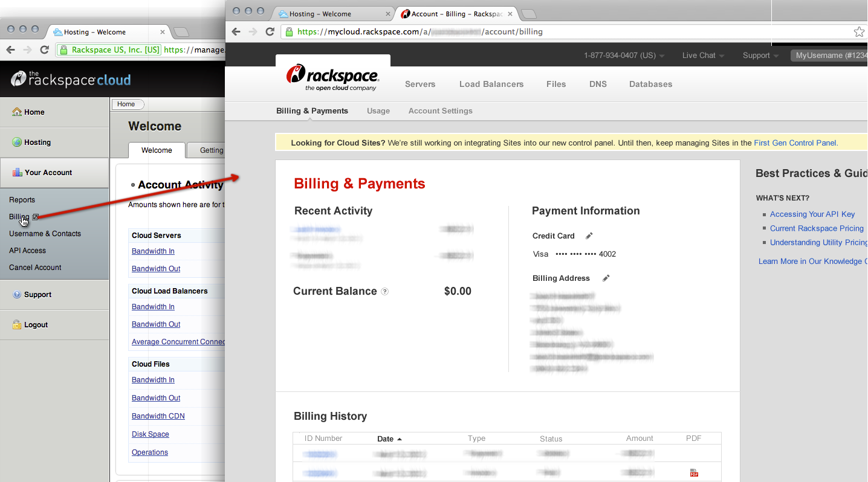Click Cancel Account in the sidebar
The width and height of the screenshot is (868, 482).
(35, 268)
